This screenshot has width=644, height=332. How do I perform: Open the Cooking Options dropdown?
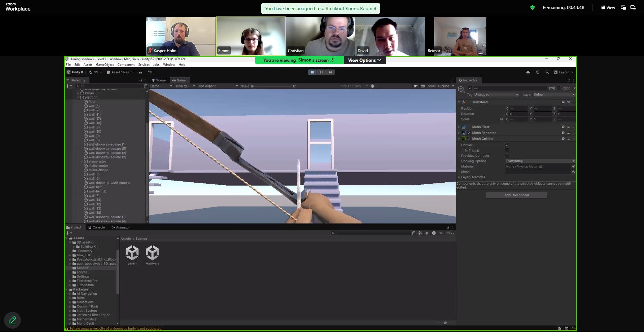click(x=540, y=161)
